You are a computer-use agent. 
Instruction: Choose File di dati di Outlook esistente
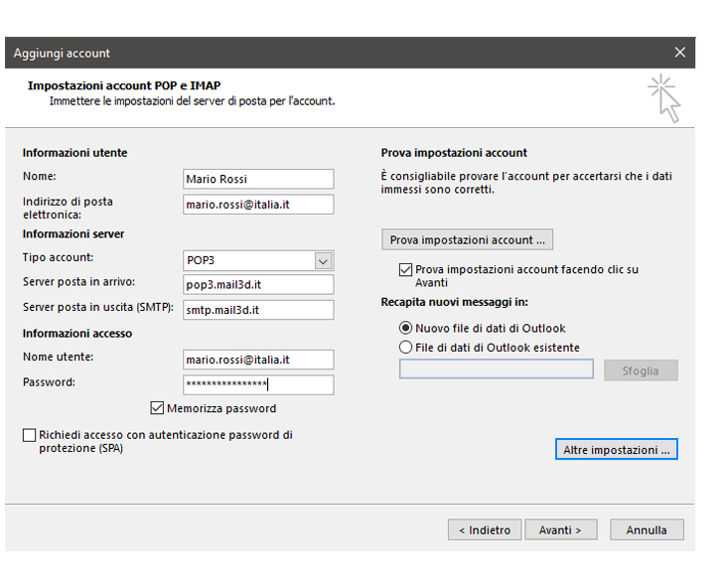point(405,348)
